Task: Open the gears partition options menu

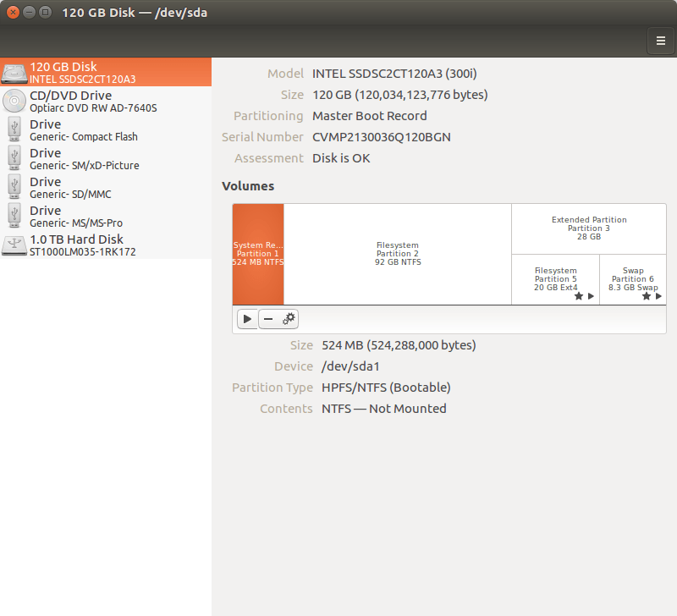Action: click(x=289, y=319)
